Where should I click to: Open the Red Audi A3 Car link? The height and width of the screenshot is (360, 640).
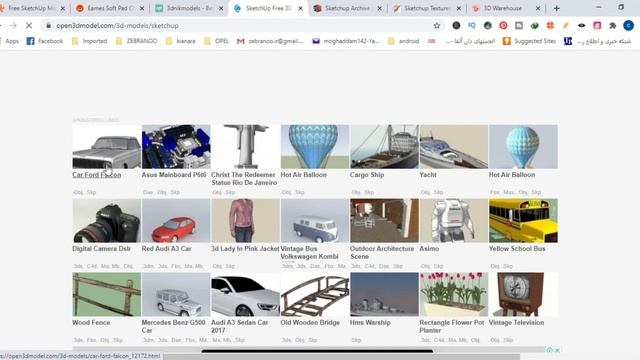[167, 249]
